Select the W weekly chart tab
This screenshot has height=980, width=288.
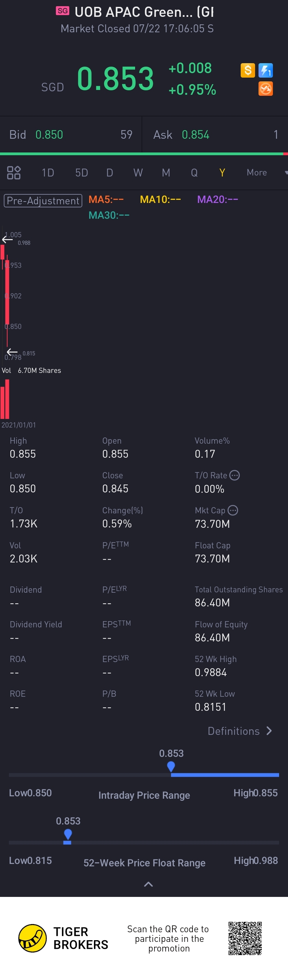(138, 173)
